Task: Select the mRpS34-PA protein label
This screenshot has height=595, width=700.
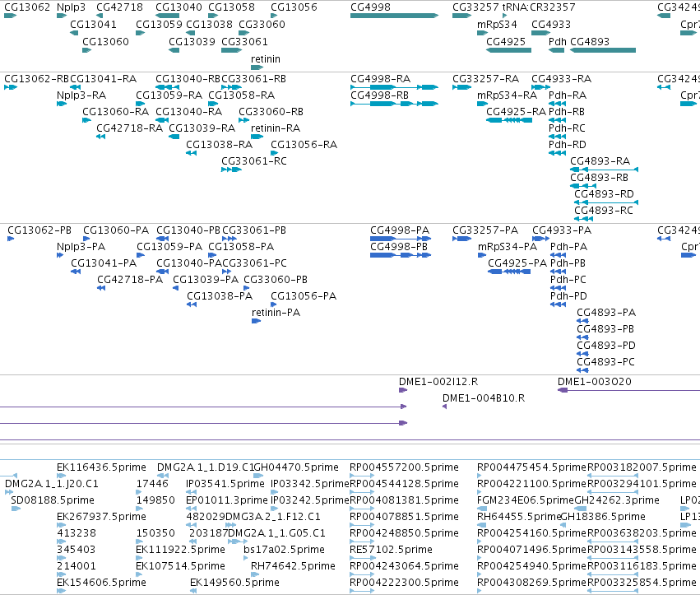Action: coord(508,247)
